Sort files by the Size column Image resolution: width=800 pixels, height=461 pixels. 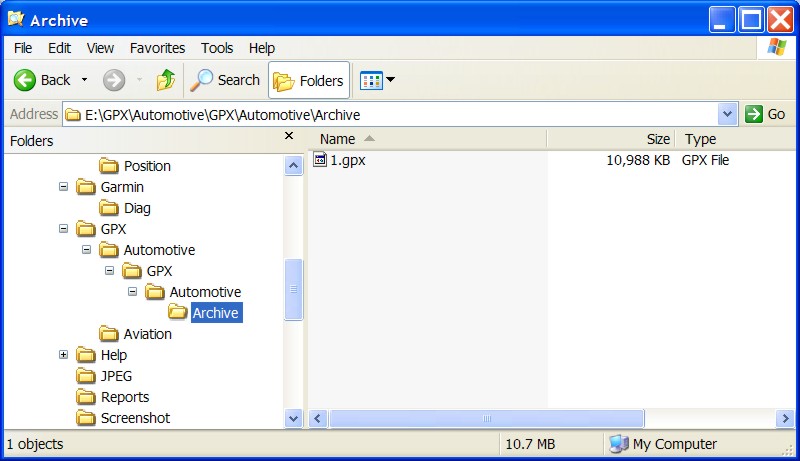[611, 139]
